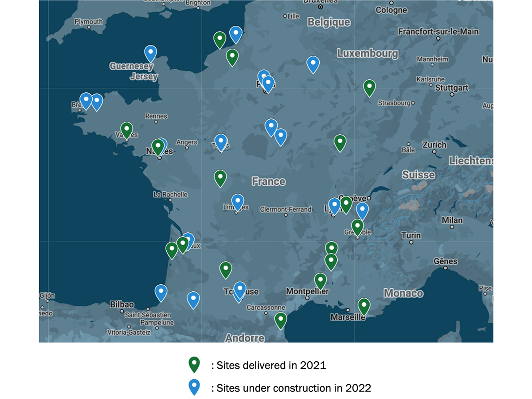Click the Pampelune city label
Image resolution: width=532 pixels, height=399 pixels.
click(x=156, y=323)
